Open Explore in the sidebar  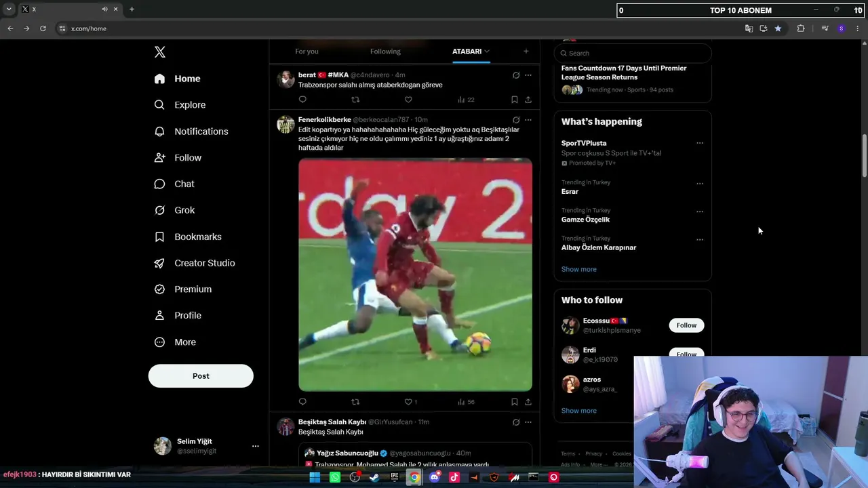point(180,105)
